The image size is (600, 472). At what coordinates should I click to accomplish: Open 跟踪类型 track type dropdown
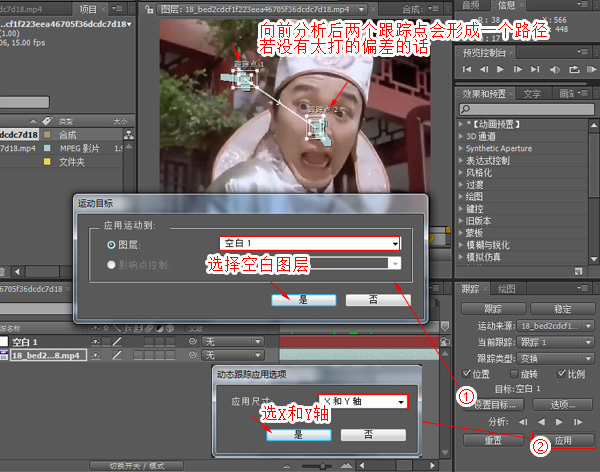pos(555,358)
